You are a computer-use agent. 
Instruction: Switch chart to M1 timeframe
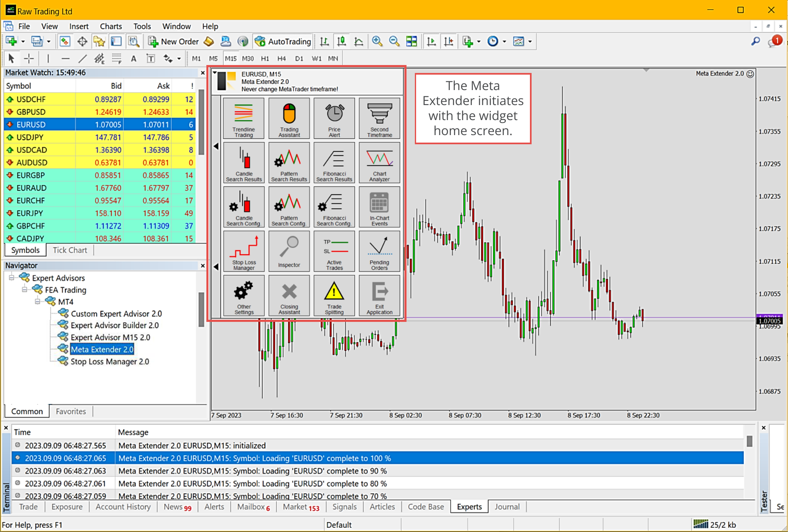pyautogui.click(x=196, y=58)
